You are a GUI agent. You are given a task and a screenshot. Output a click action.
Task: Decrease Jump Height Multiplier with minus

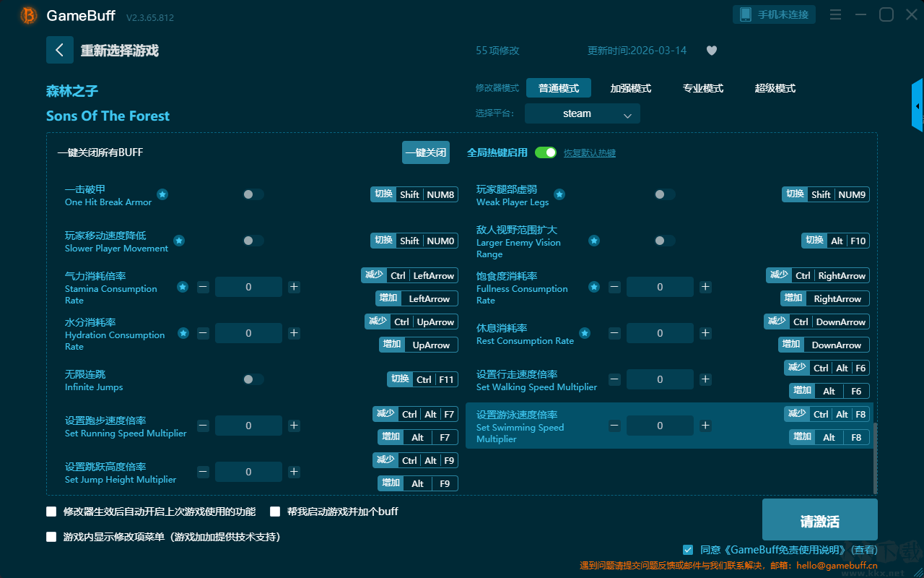[x=203, y=472]
